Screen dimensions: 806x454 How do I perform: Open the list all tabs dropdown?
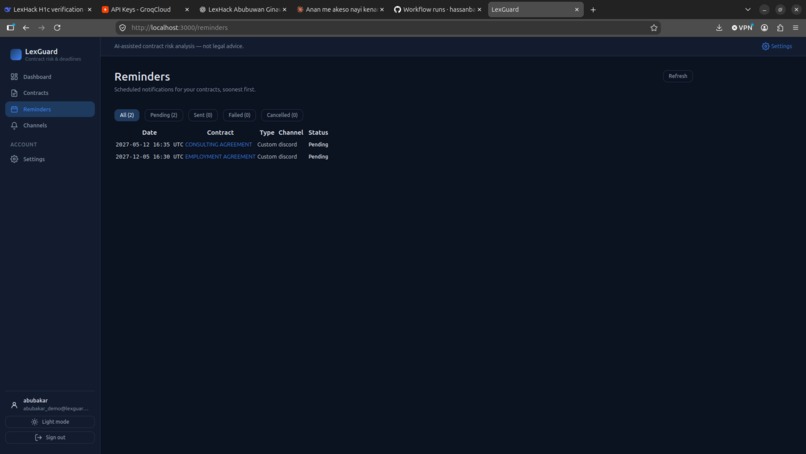tap(748, 9)
